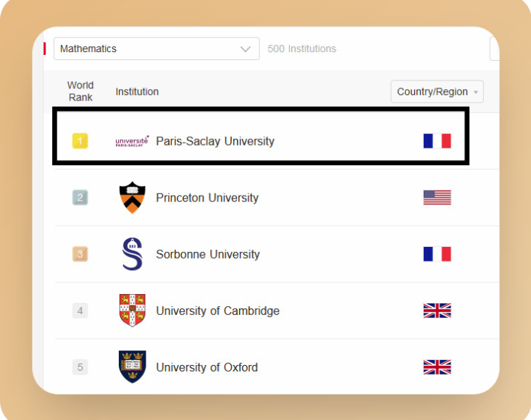Screen dimensions: 531x420
Task: Click the Princeton University shield logo
Action: click(133, 197)
